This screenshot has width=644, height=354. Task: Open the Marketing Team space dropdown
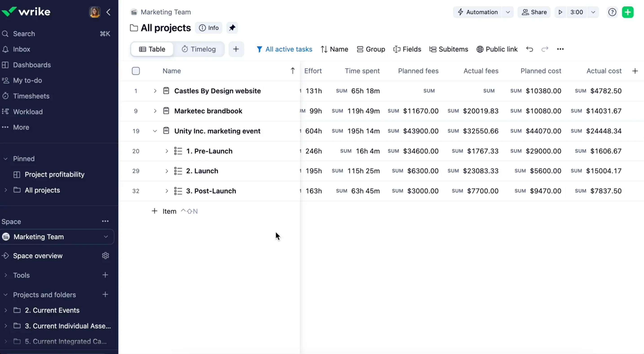pos(106,237)
